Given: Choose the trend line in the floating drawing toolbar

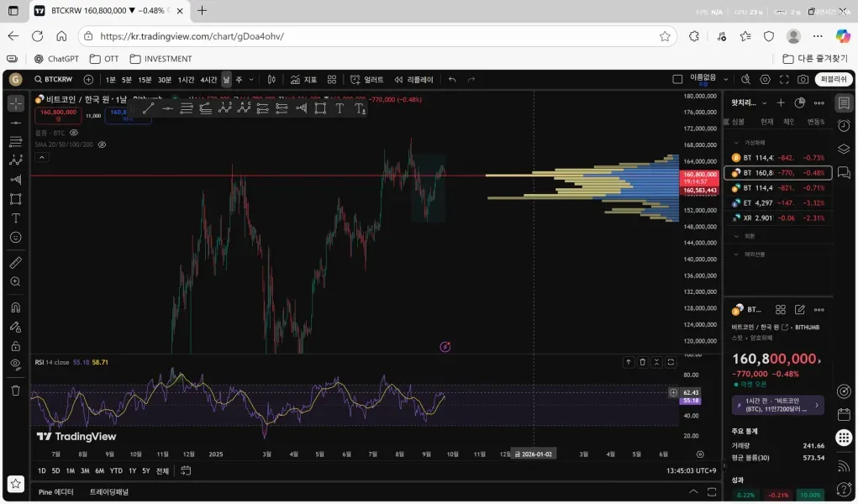Looking at the screenshot, I should pyautogui.click(x=148, y=108).
